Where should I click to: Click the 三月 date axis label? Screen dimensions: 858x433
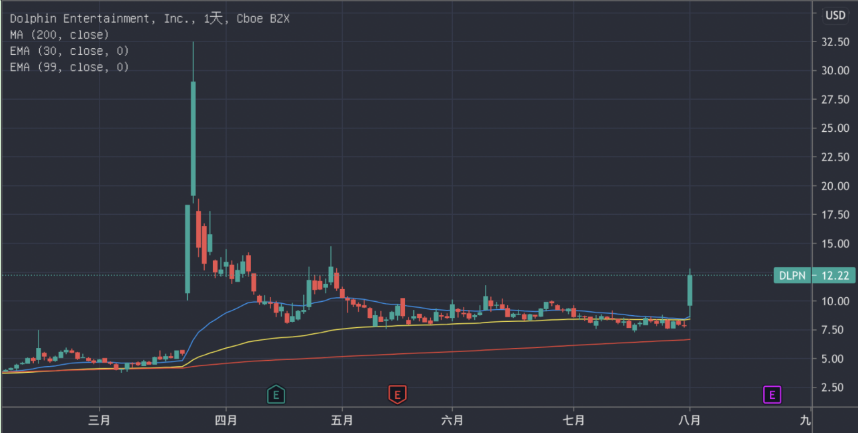tap(100, 420)
